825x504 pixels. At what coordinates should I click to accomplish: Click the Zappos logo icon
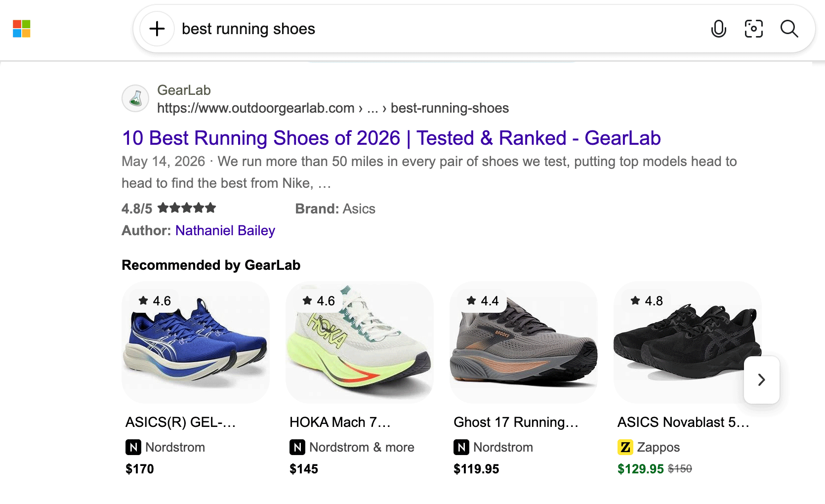(625, 447)
